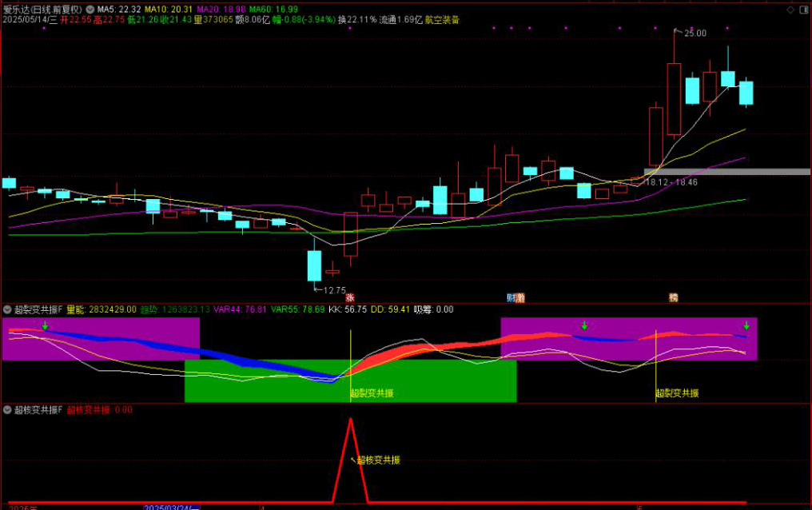Click the 榜 marker under the chart
This screenshot has height=510, width=812.
(674, 297)
